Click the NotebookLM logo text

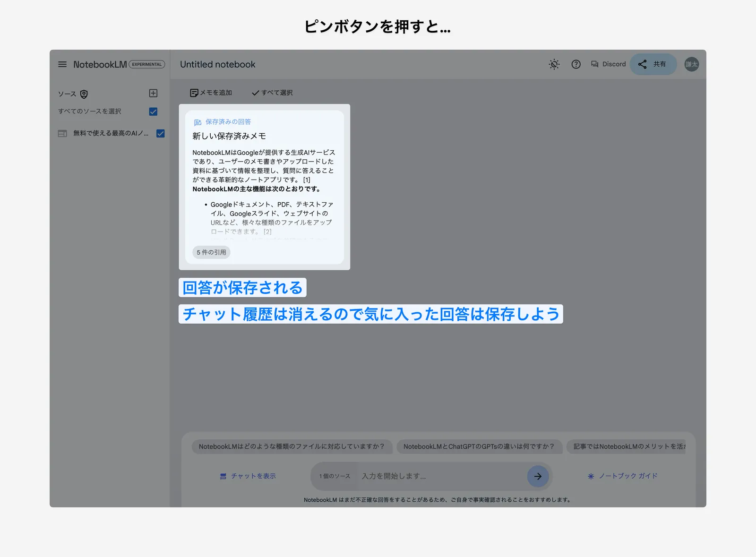(100, 64)
